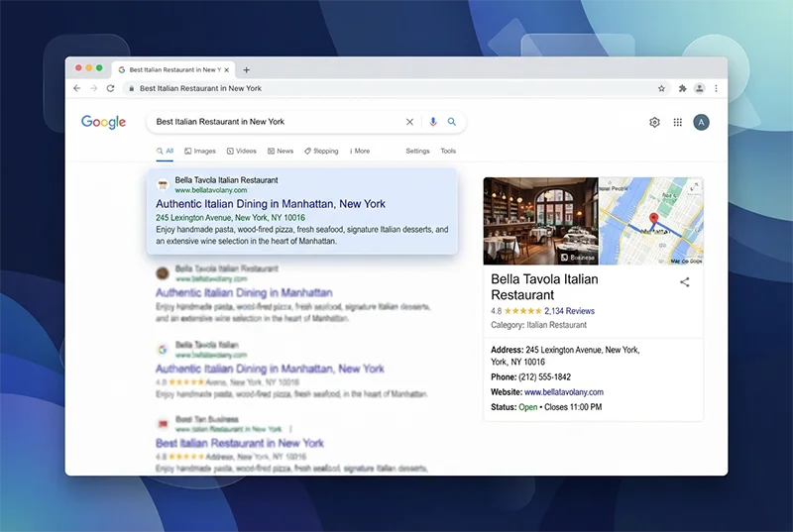This screenshot has height=532, width=793.
Task: Visit www.bellatavolany.com in business panel
Action: click(564, 392)
